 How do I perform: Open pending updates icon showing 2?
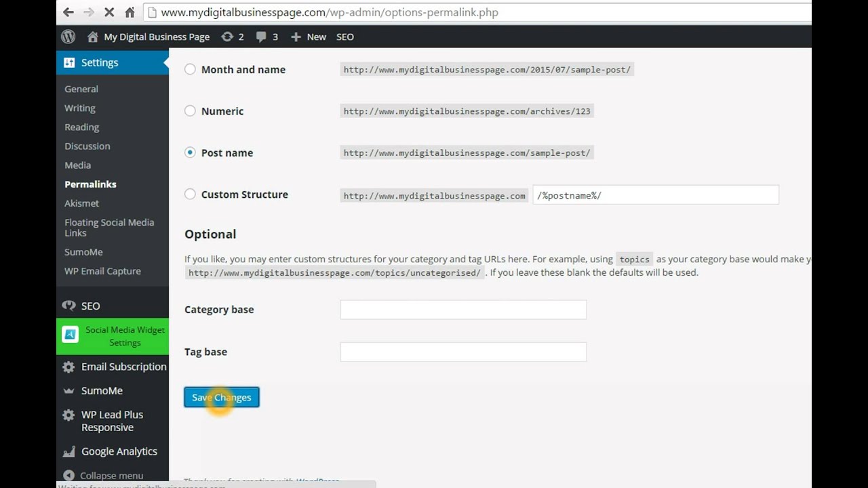(227, 37)
